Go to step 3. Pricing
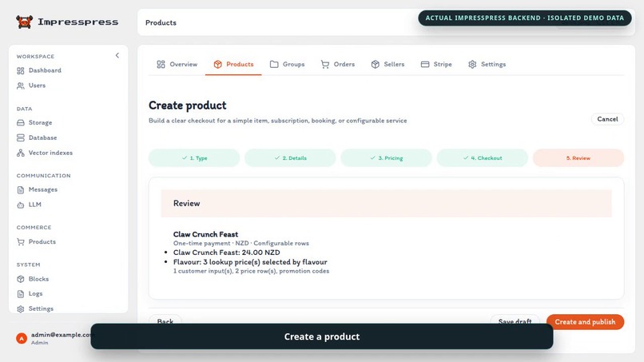Viewport: 644px width, 362px height. point(386,157)
